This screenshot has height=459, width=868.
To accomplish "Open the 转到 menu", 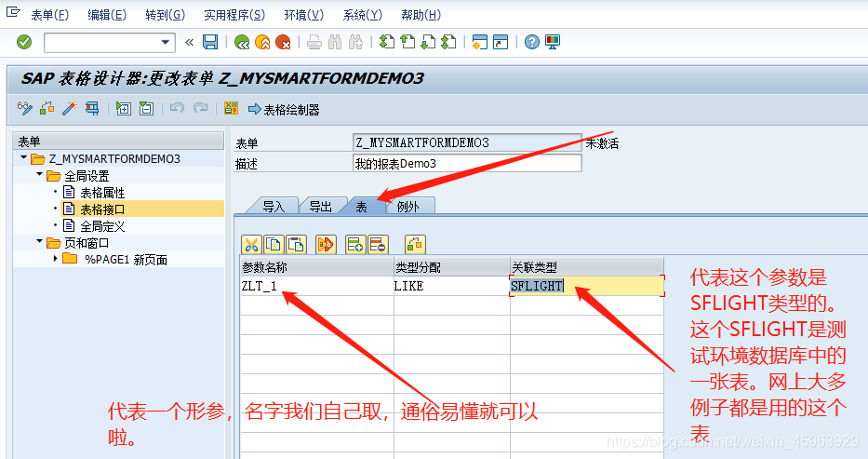I will 165,15.
